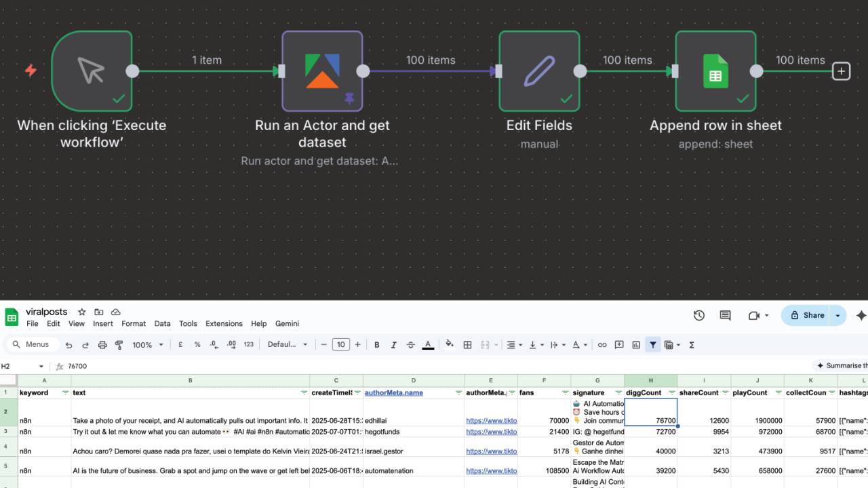Open the Data menu

coord(162,324)
